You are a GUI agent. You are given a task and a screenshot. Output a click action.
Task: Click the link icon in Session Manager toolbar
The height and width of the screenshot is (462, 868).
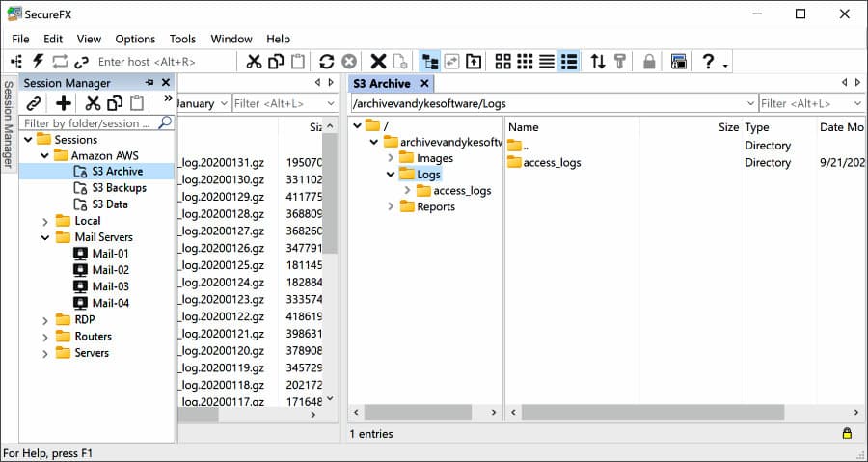tap(34, 103)
